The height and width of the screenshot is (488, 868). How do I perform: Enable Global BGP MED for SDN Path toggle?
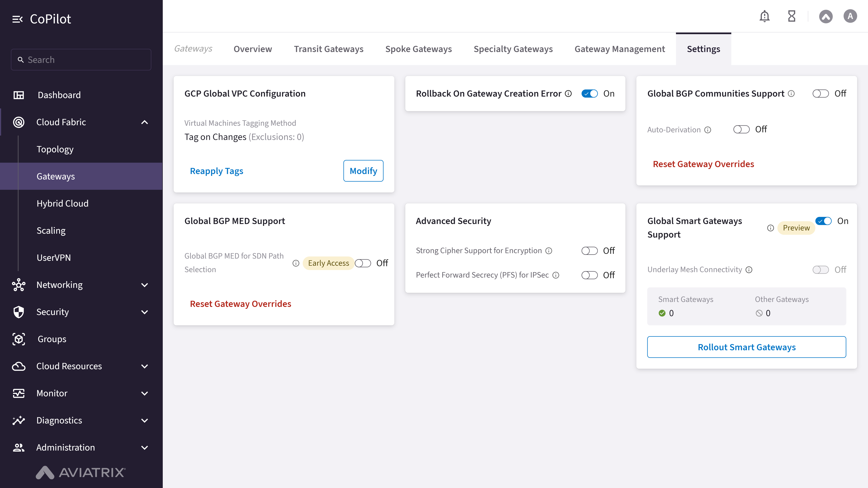tap(363, 263)
